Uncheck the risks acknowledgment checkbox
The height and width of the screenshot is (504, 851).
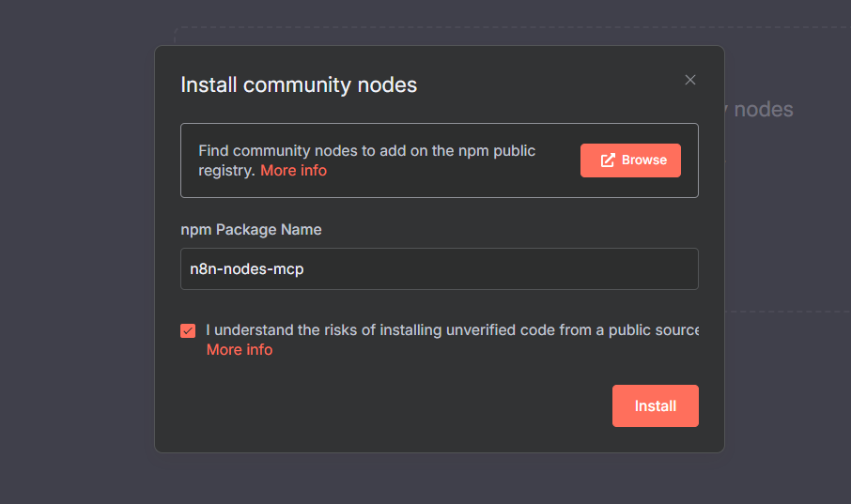tap(188, 330)
